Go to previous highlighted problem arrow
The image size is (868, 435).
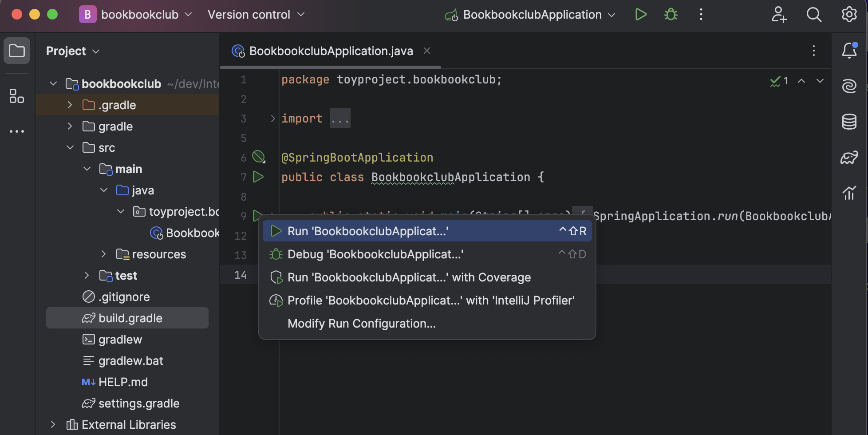click(x=801, y=81)
